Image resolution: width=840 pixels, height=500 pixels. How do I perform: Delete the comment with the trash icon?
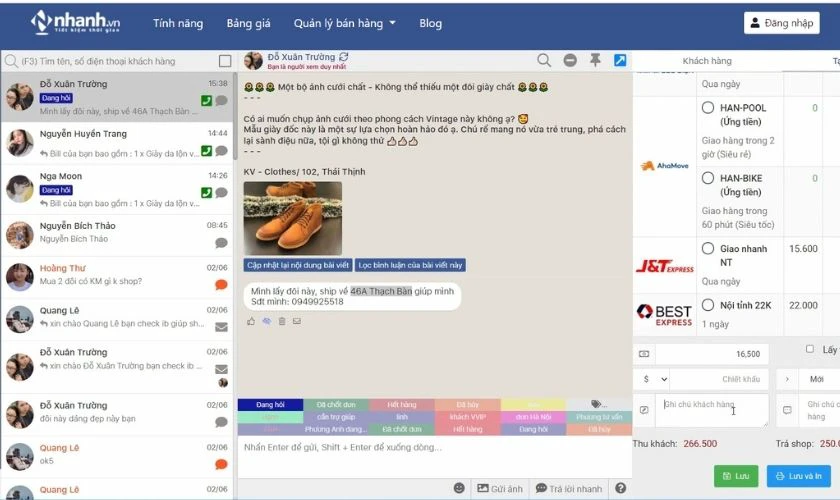[x=282, y=322]
